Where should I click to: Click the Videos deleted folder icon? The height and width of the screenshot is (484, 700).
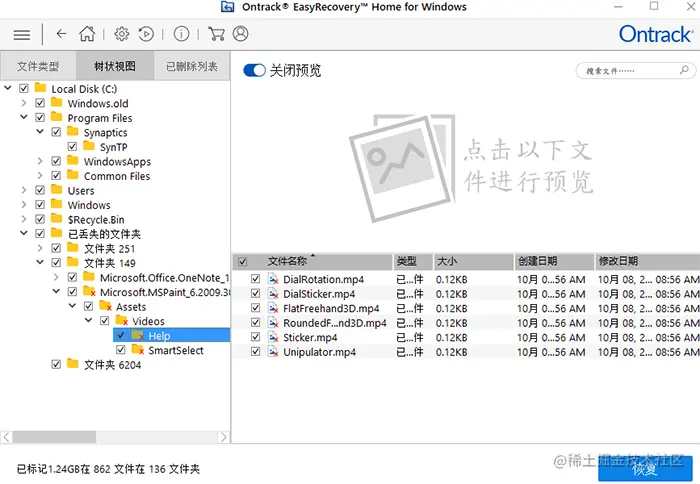(122, 320)
